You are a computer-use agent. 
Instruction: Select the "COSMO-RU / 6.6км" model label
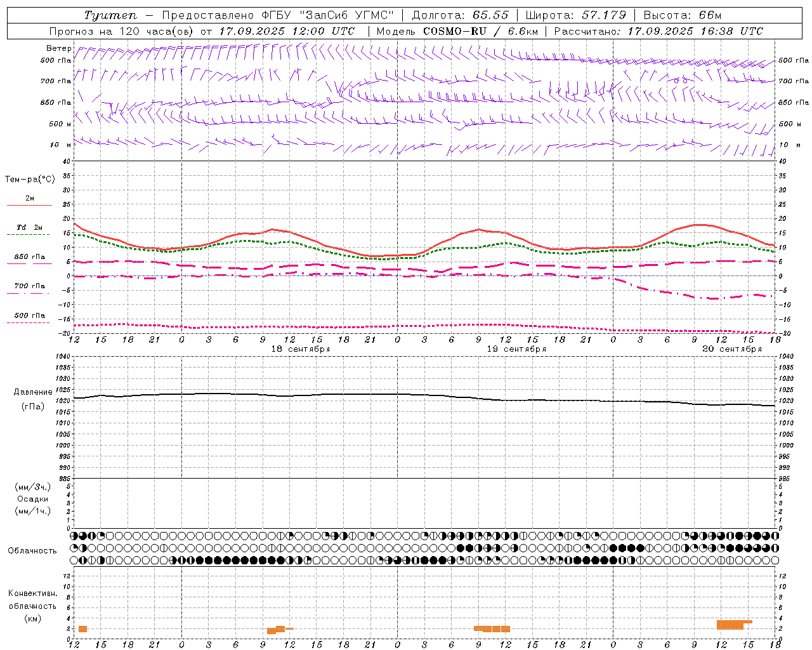pyautogui.click(x=480, y=31)
